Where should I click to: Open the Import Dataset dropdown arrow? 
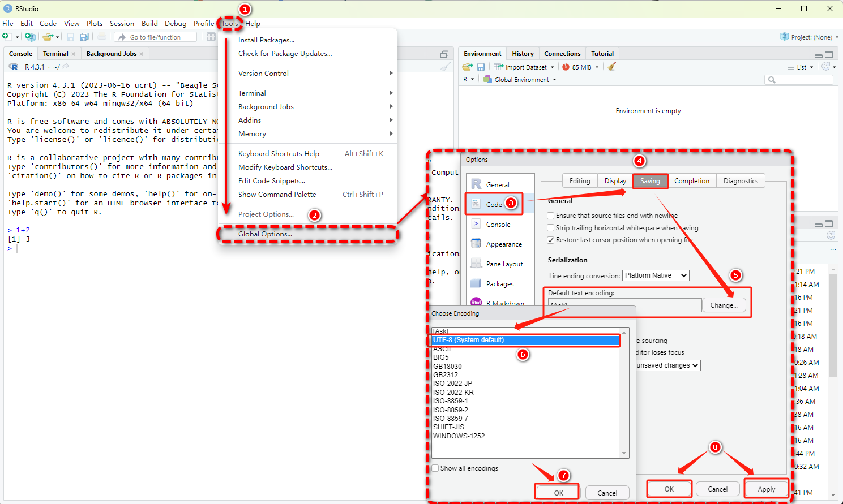[x=552, y=67]
